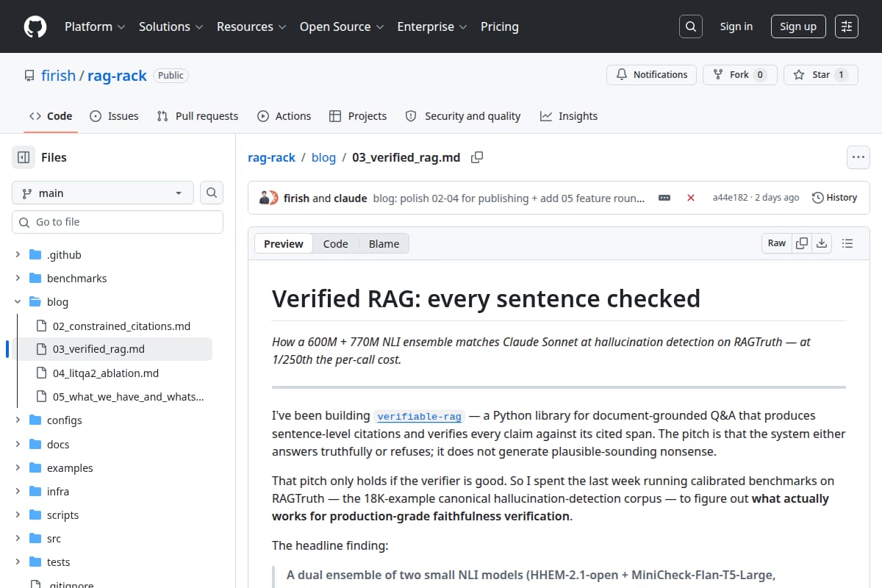
Task: Switch to the Code view of file
Action: point(336,244)
